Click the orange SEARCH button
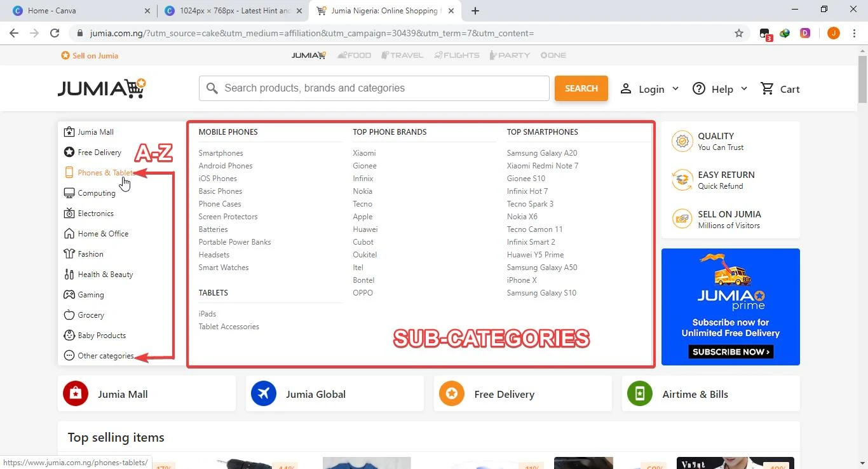The width and height of the screenshot is (868, 469). pyautogui.click(x=581, y=88)
